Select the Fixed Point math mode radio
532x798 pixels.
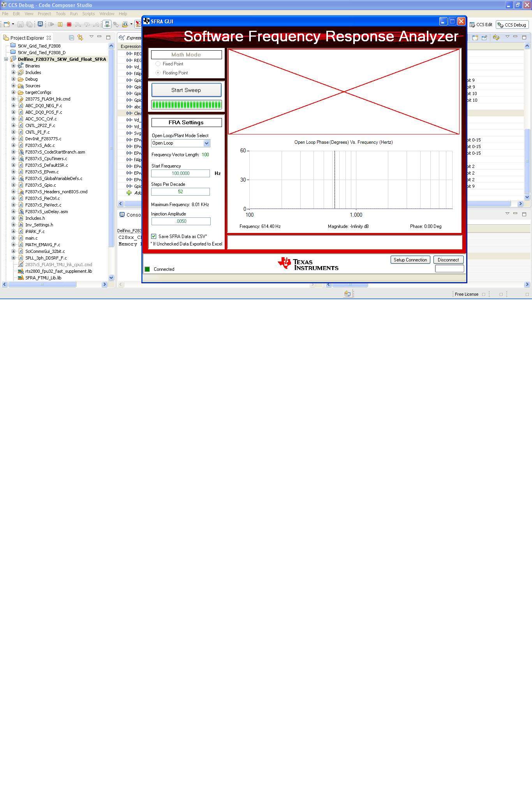158,64
